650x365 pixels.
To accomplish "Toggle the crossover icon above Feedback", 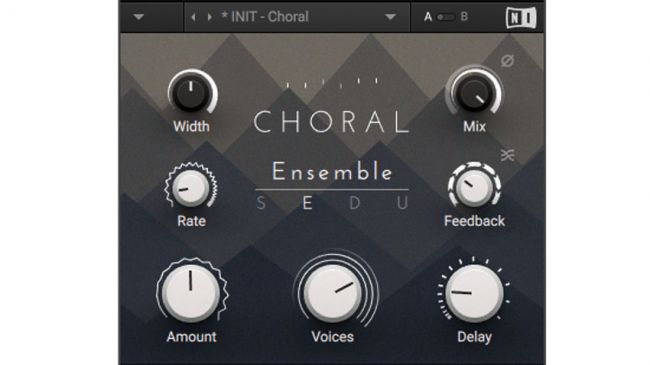I will [507, 155].
